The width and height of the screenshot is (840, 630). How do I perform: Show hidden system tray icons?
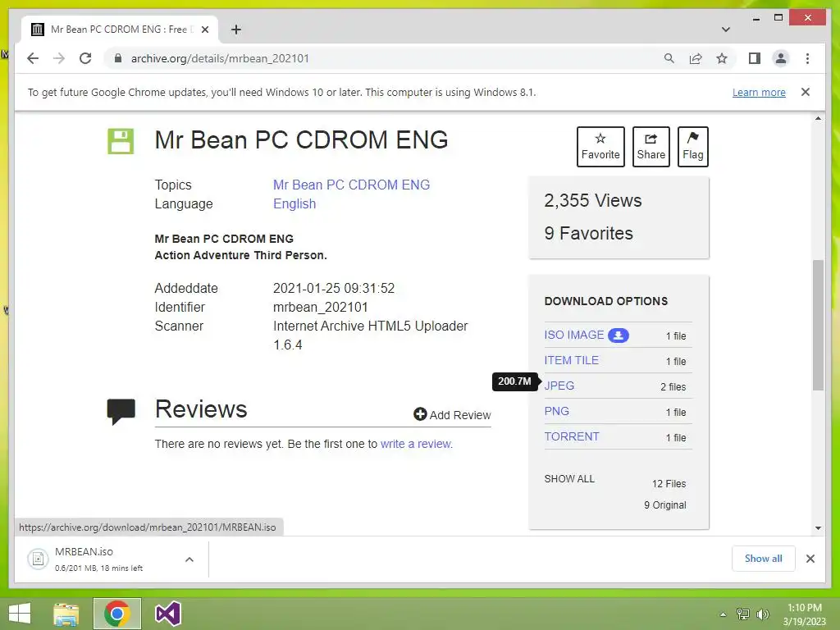click(x=723, y=614)
